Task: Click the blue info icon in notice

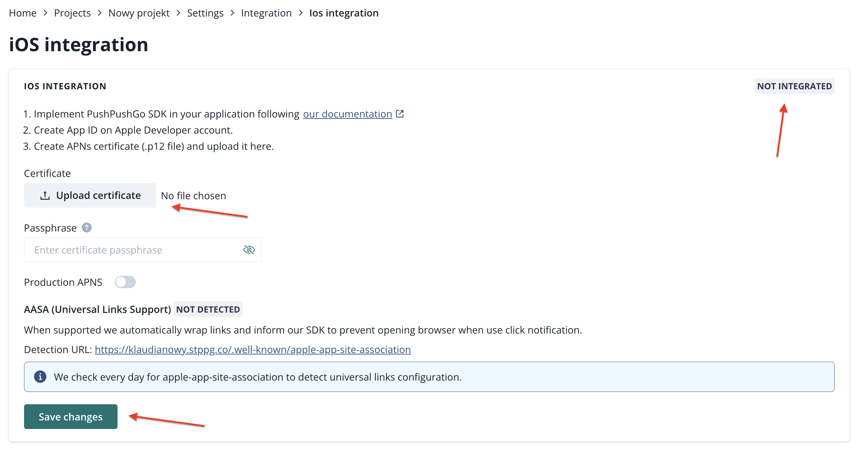Action: 40,377
